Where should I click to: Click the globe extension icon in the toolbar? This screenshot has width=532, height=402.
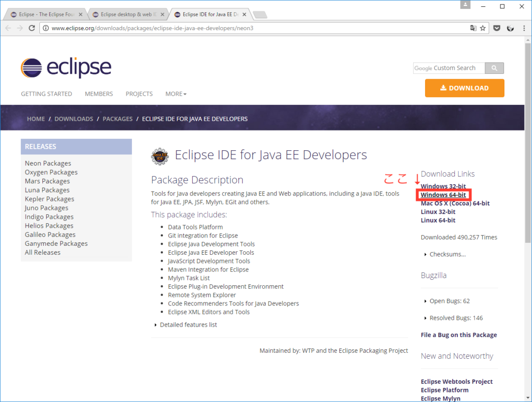(510, 28)
